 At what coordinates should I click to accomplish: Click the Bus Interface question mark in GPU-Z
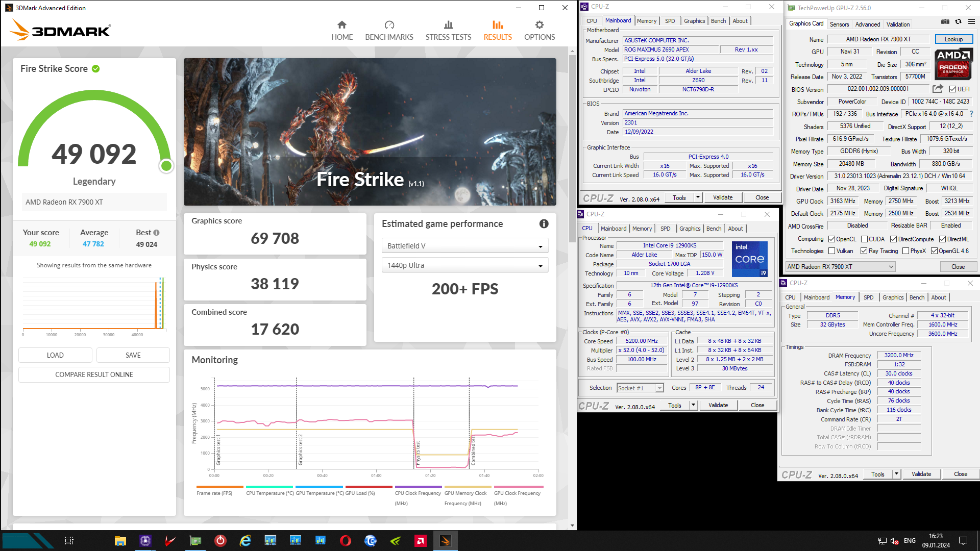tap(971, 114)
